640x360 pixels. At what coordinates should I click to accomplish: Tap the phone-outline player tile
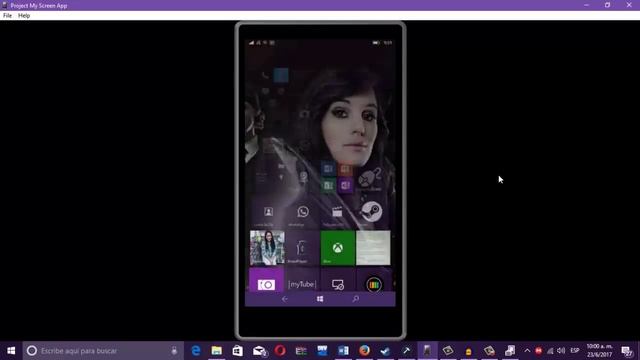tap(302, 248)
